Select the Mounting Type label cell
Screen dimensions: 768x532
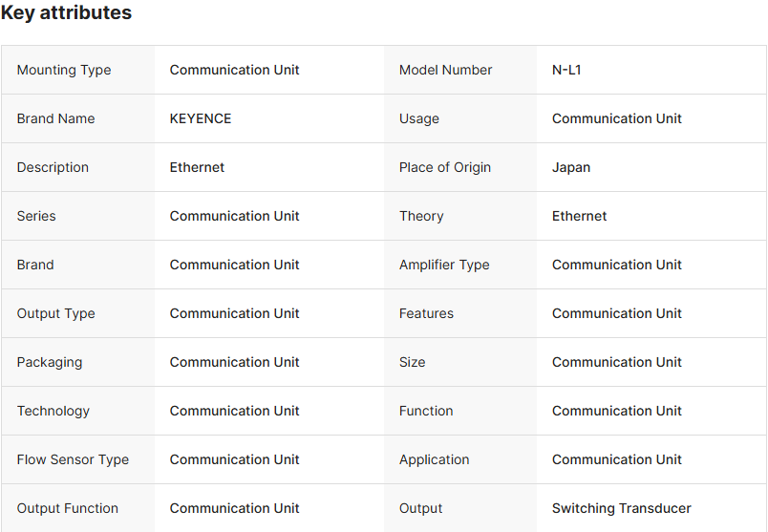point(64,70)
